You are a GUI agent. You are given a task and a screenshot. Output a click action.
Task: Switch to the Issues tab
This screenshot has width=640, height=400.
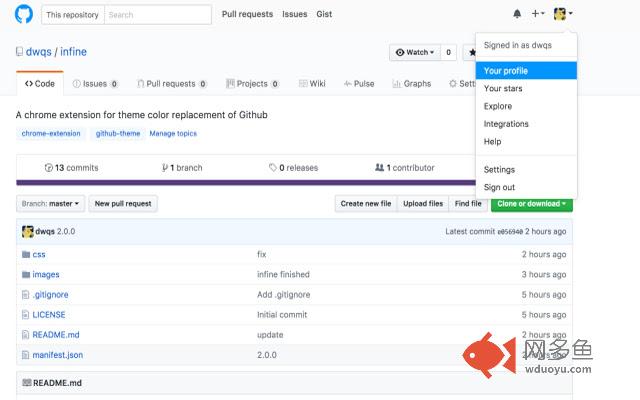point(95,84)
